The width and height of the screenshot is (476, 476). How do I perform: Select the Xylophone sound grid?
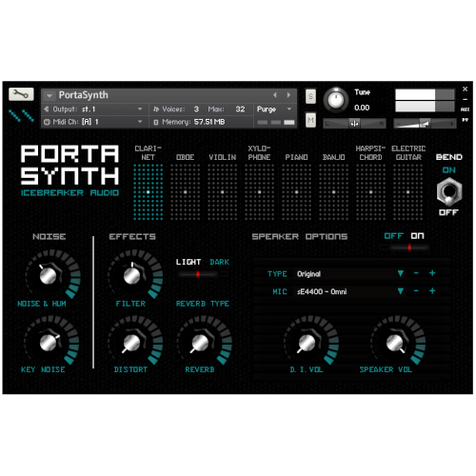pos(260,192)
